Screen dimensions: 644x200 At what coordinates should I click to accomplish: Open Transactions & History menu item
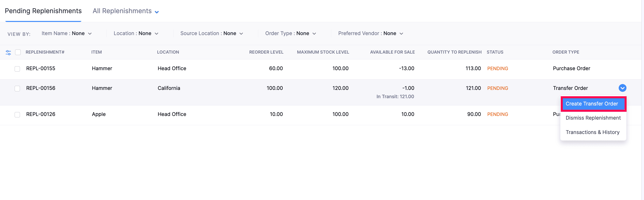pyautogui.click(x=592, y=132)
